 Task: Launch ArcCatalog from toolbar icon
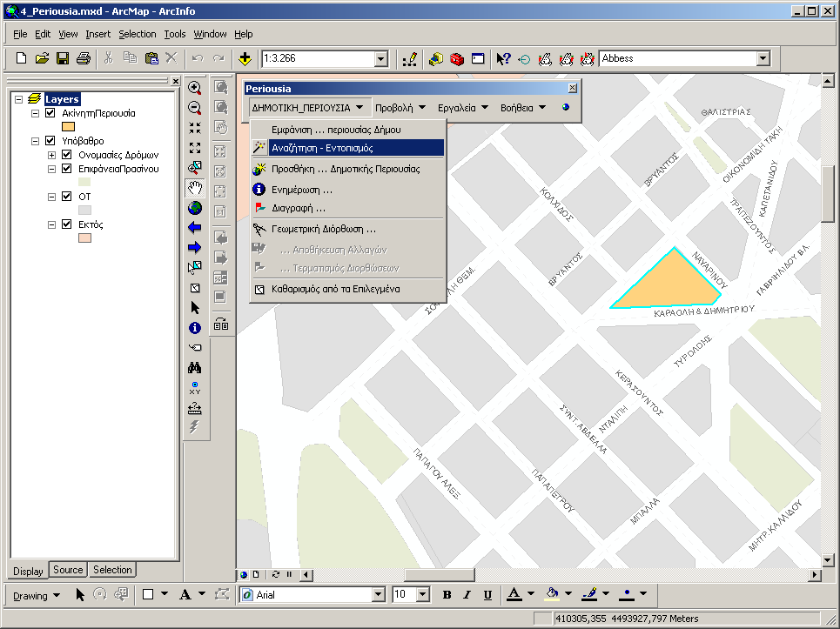(x=436, y=58)
